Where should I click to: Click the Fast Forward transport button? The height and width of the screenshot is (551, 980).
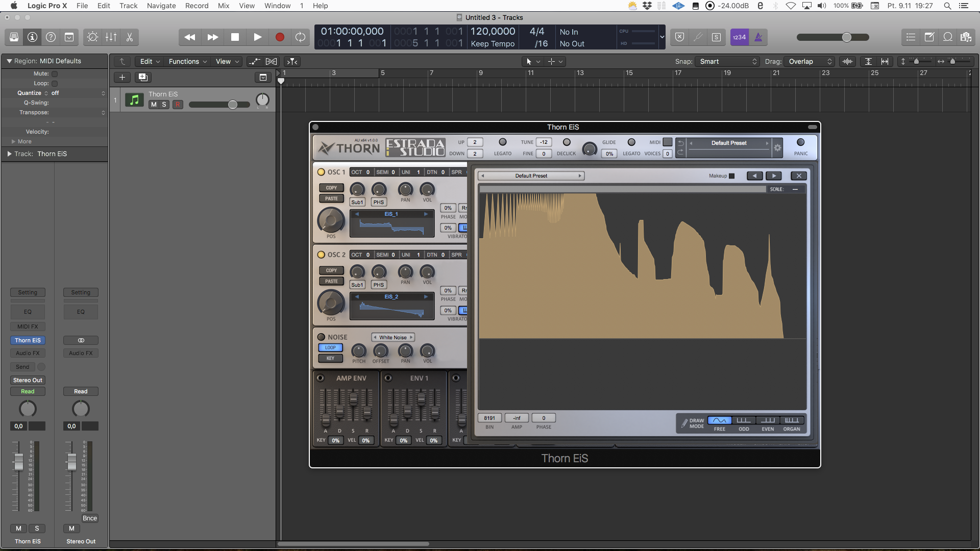213,37
